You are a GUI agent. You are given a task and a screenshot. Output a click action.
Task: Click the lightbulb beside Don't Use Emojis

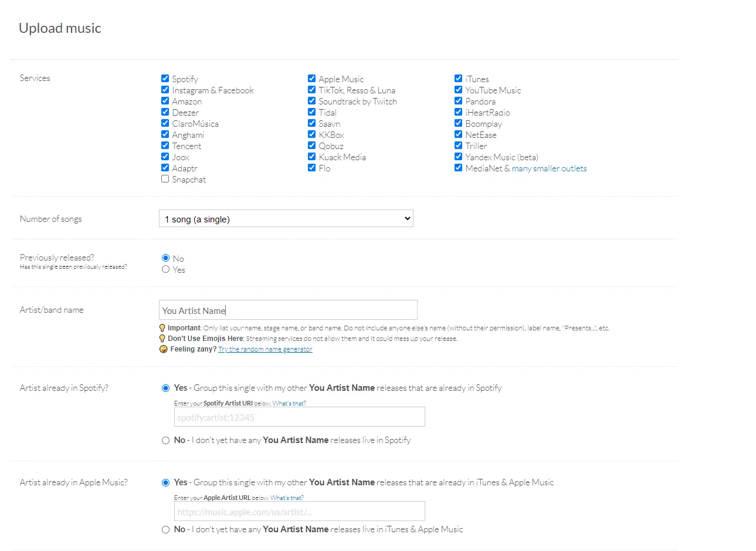(162, 339)
